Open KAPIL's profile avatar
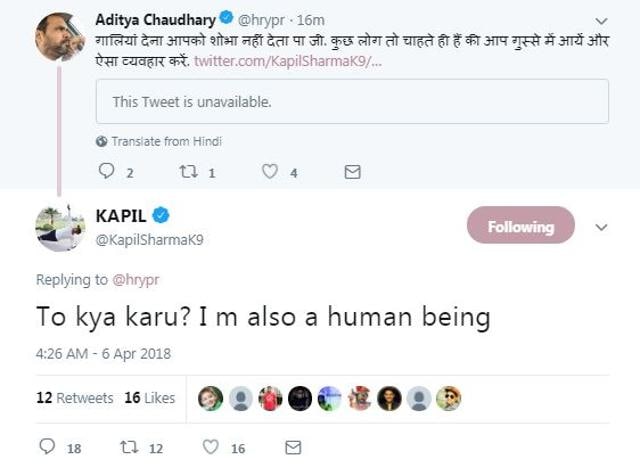 (60, 228)
